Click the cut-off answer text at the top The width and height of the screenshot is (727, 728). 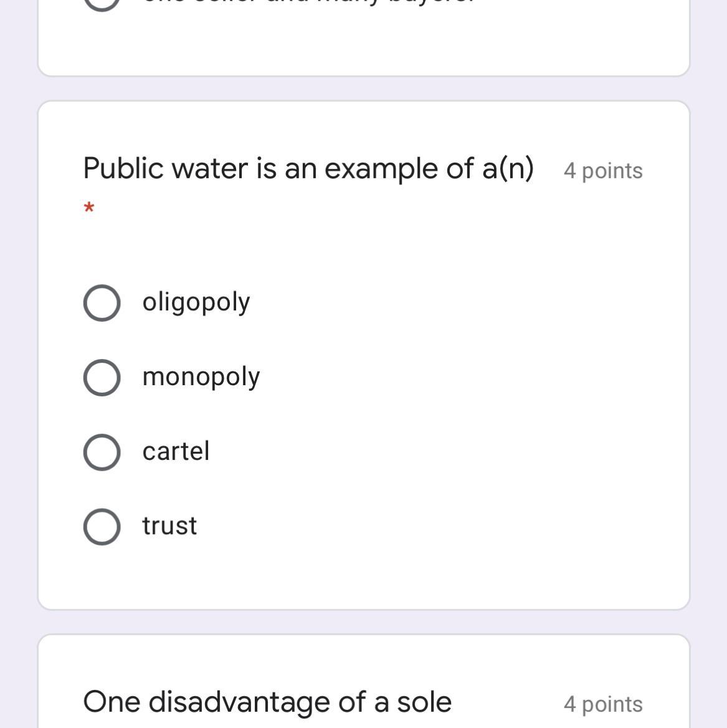click(x=308, y=2)
